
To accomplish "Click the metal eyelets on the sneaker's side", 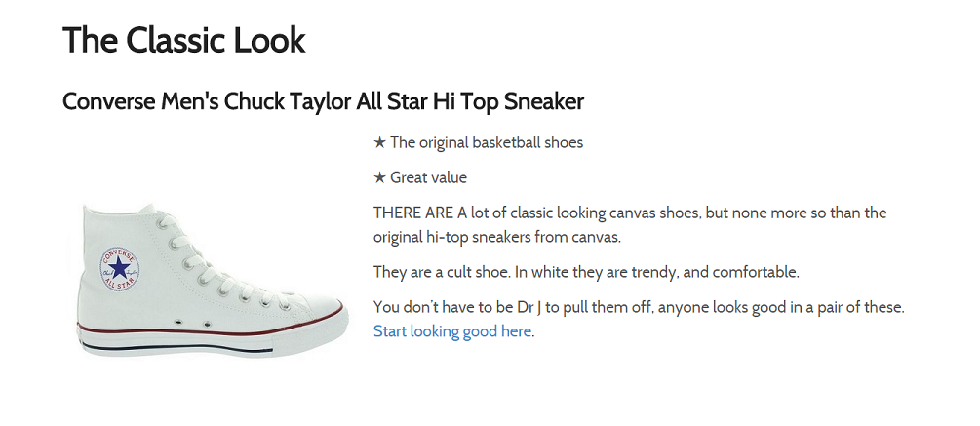I will tap(192, 320).
